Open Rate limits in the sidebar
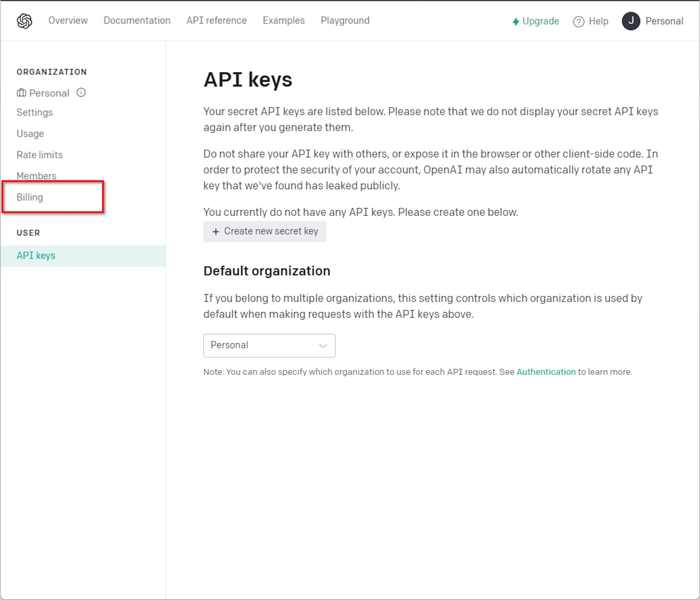The height and width of the screenshot is (600, 700). point(40,155)
